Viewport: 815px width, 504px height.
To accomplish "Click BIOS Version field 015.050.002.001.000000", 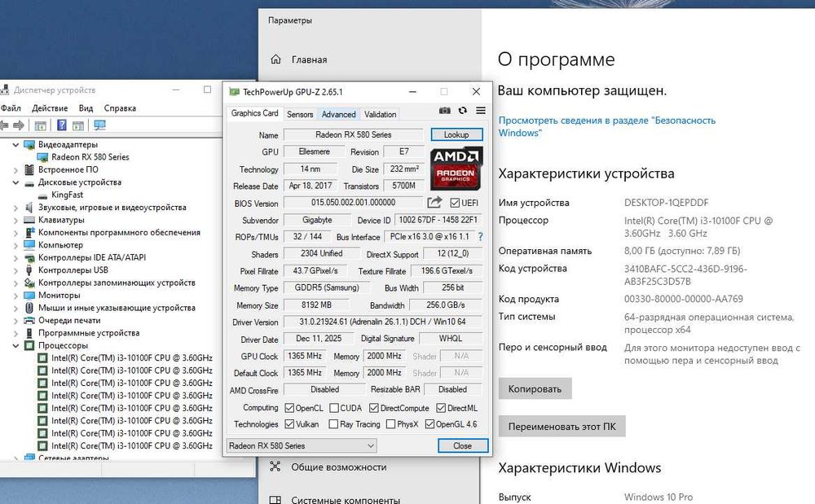I will [354, 203].
